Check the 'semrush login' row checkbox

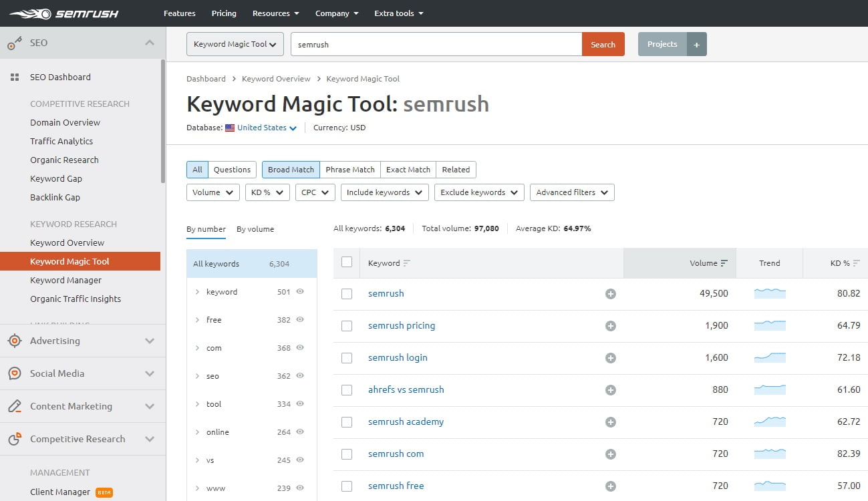coord(347,358)
